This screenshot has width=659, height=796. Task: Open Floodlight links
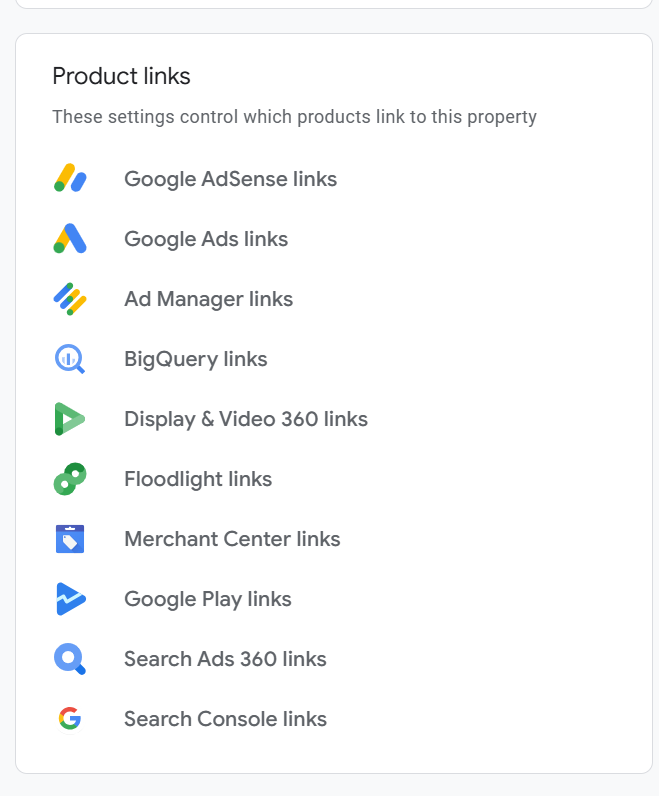pos(199,479)
